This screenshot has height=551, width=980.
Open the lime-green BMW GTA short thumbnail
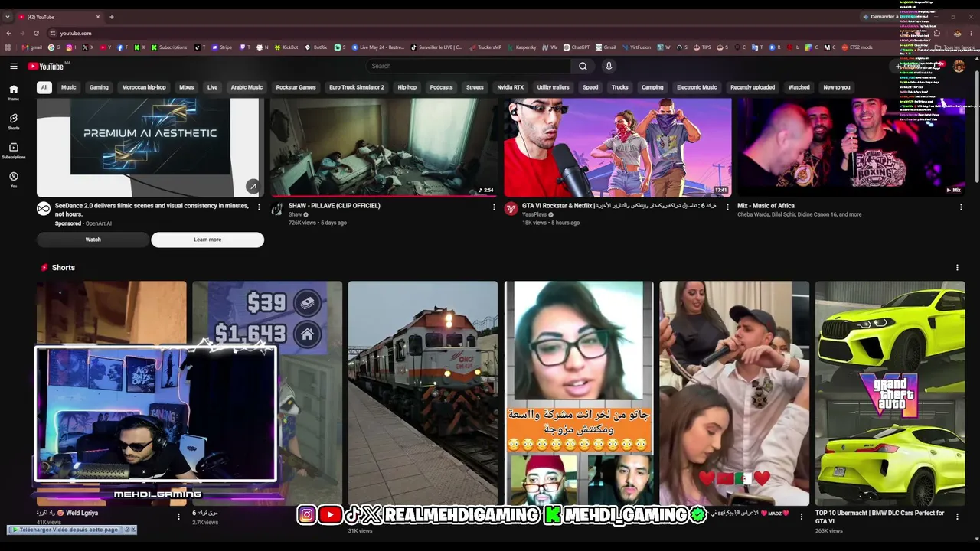point(890,393)
